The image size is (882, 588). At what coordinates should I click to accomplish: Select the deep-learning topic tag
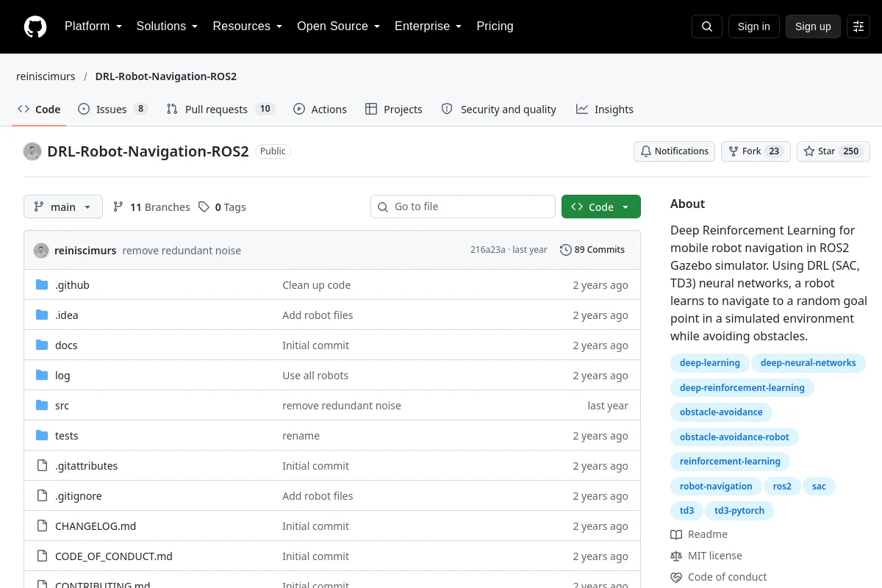[x=710, y=363]
